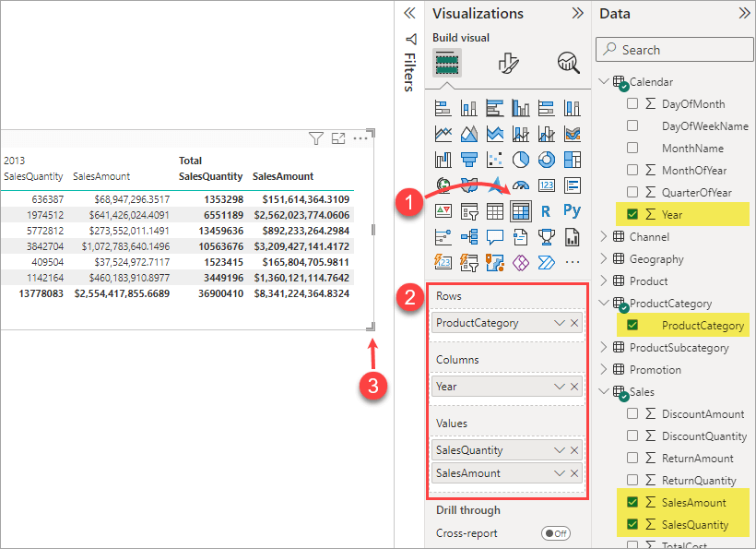Click the Data pane Search box
Image resolution: width=756 pixels, height=549 pixels.
[674, 50]
